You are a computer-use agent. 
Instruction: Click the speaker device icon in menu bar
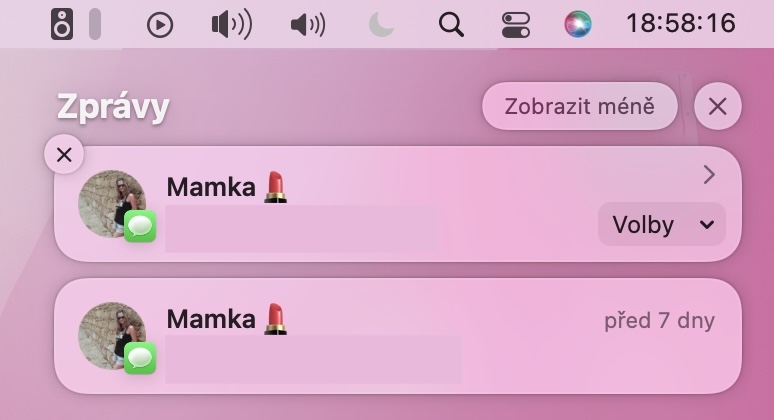(62, 24)
